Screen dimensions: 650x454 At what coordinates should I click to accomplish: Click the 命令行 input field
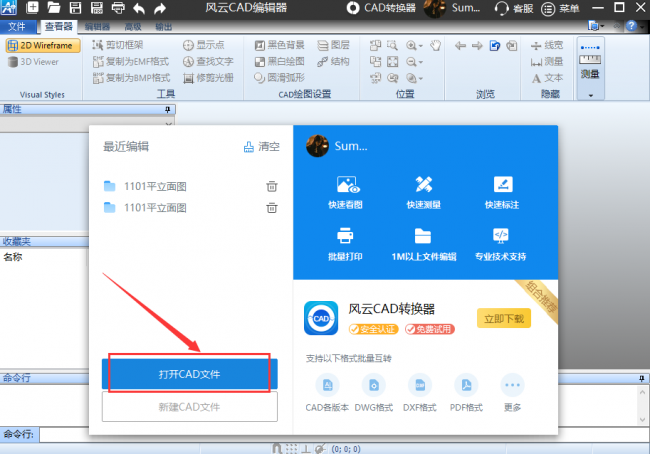tap(344, 435)
